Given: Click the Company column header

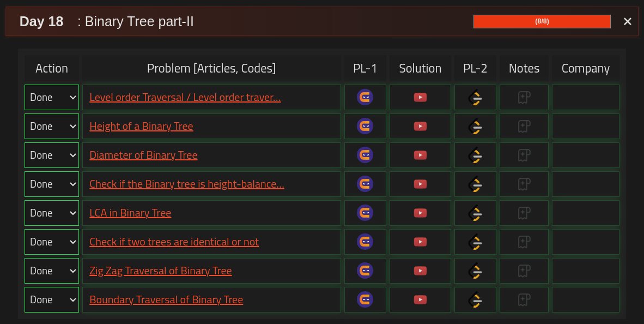Looking at the screenshot, I should pyautogui.click(x=586, y=68).
